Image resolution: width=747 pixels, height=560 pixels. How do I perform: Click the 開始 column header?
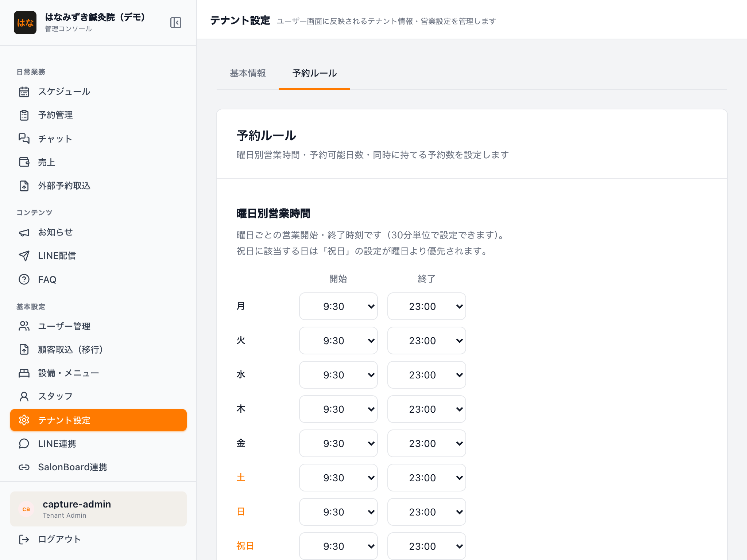click(338, 279)
